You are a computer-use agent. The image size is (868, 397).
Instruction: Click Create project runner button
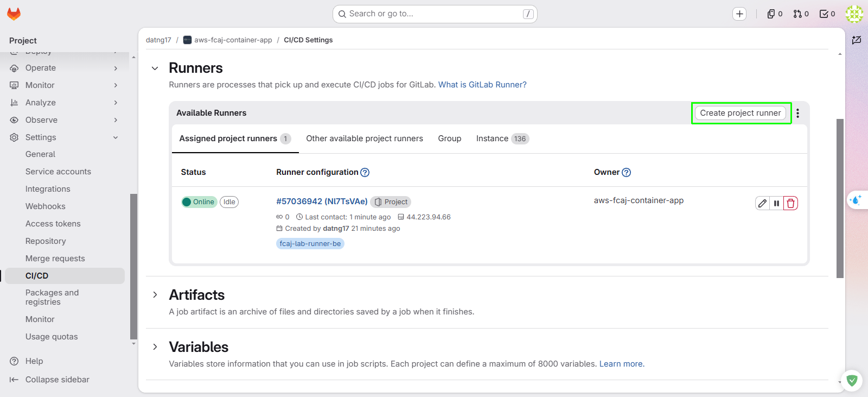pyautogui.click(x=741, y=113)
